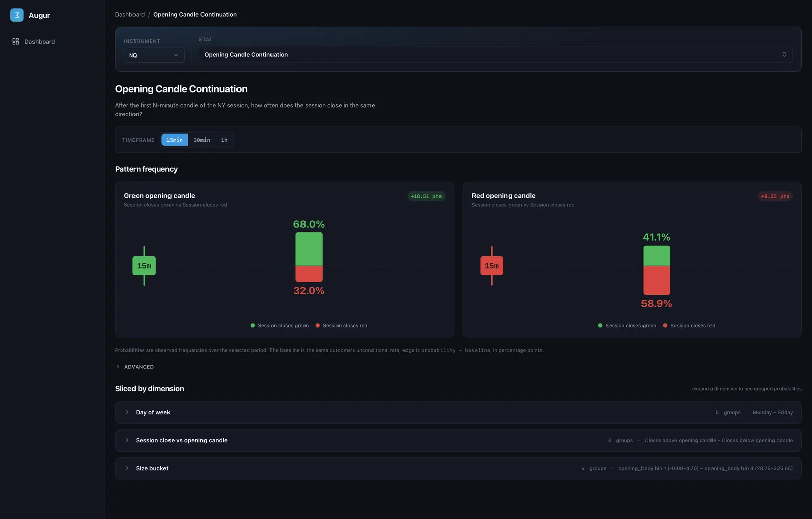812x519 pixels.
Task: Switch timeframe to 30min
Action: tap(202, 140)
